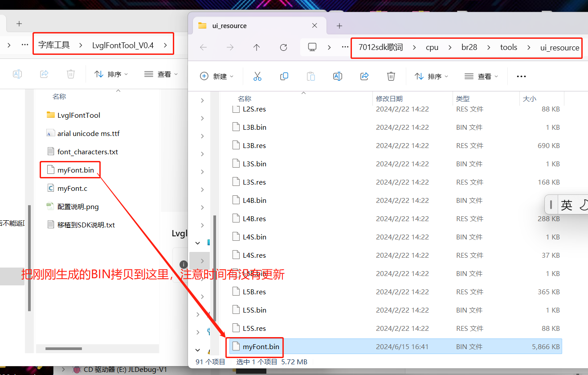The height and width of the screenshot is (375, 588).
Task: Go up one folder level in ui_resource window
Action: pos(257,47)
